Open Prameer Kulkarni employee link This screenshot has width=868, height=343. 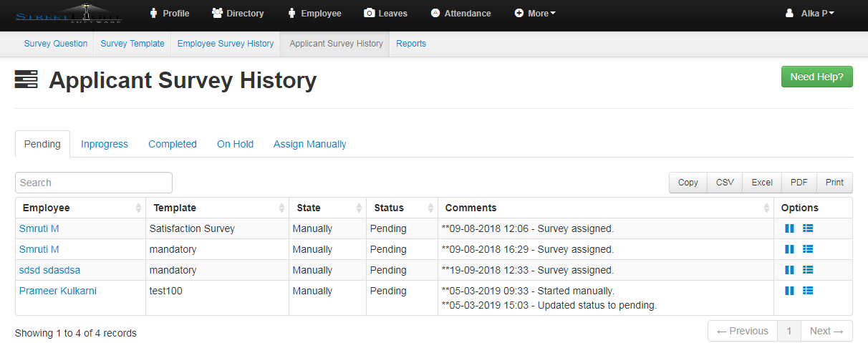click(57, 291)
